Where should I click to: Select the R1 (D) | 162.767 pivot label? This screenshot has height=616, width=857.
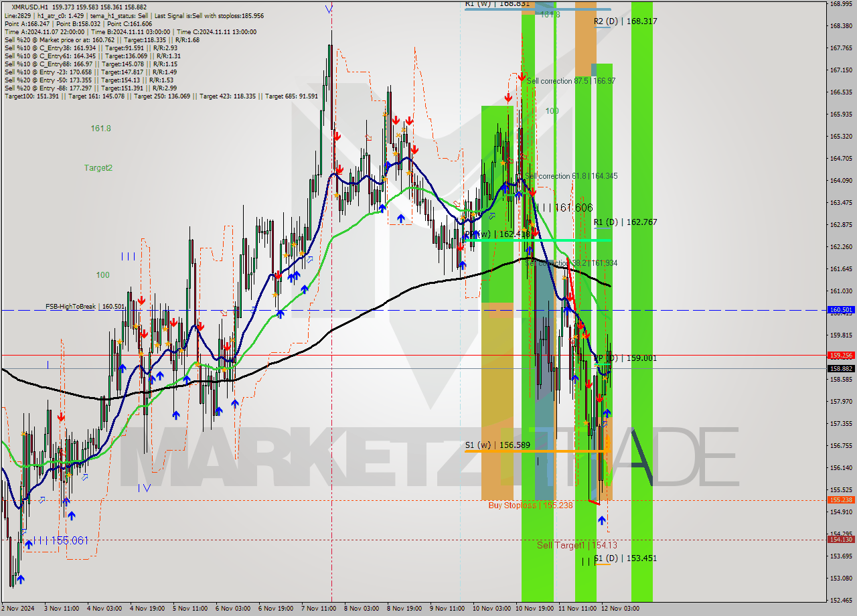point(625,222)
